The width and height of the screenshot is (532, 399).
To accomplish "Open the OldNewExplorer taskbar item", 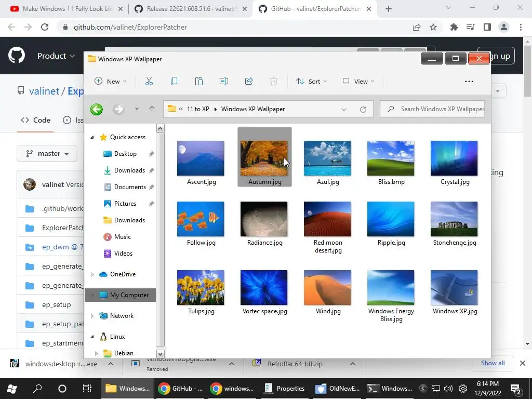I will click(337, 389).
